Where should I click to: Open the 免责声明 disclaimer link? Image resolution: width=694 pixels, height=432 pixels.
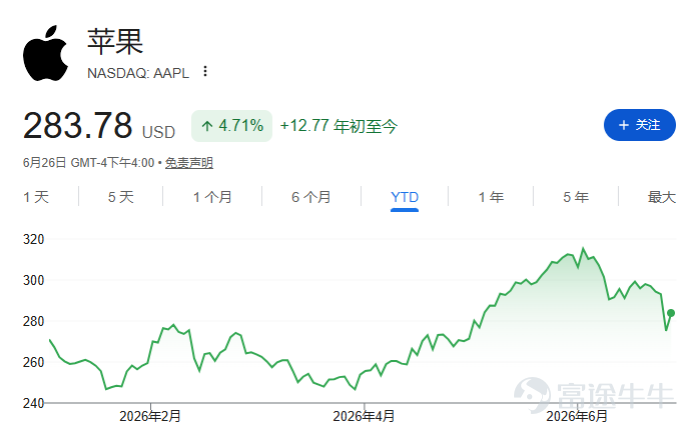coord(189,163)
